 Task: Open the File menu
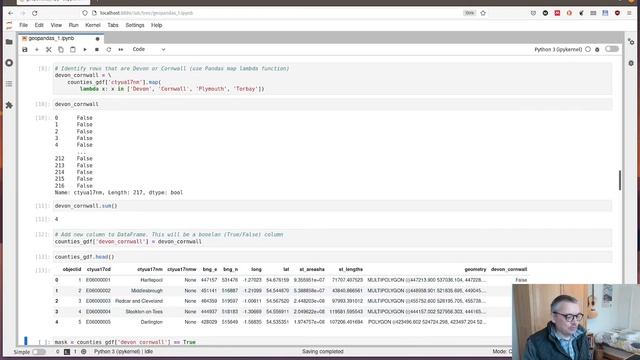24,25
